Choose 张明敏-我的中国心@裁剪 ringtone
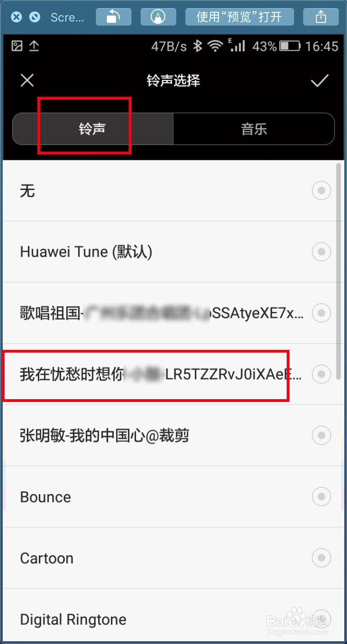 [x=173, y=435]
